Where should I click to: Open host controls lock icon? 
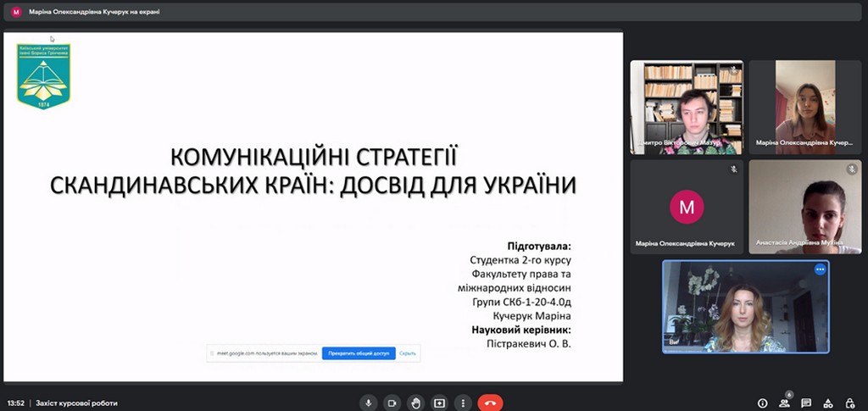click(x=850, y=403)
